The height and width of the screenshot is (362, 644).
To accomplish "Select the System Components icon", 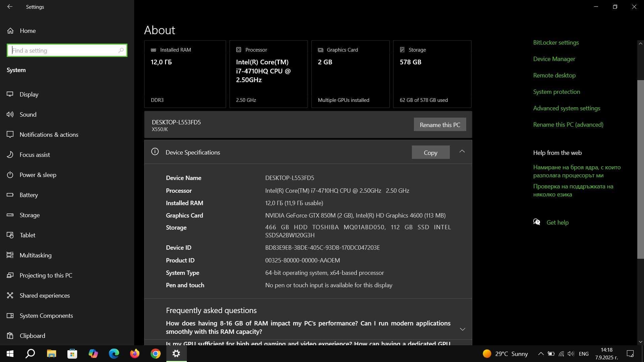I will (10, 315).
